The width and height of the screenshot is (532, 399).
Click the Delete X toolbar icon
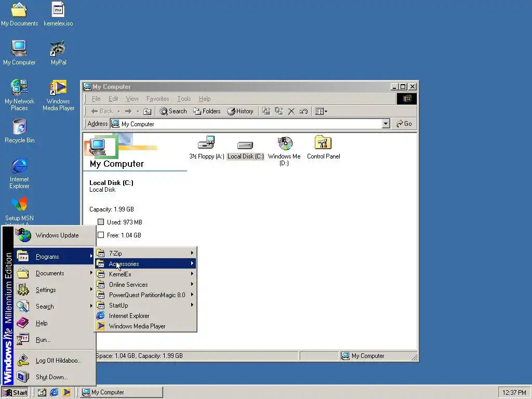(x=291, y=111)
